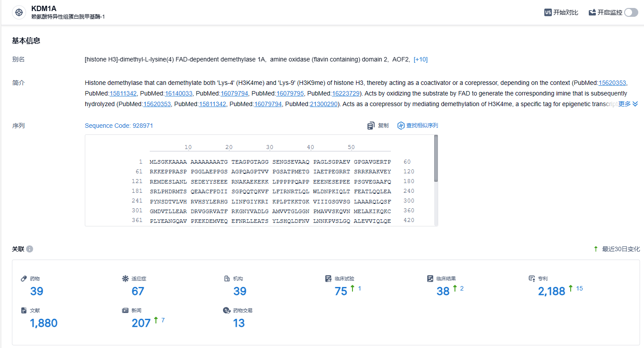The height and width of the screenshot is (348, 644).
Task: Click the sequence box vertical scrollbar
Action: [x=436, y=158]
